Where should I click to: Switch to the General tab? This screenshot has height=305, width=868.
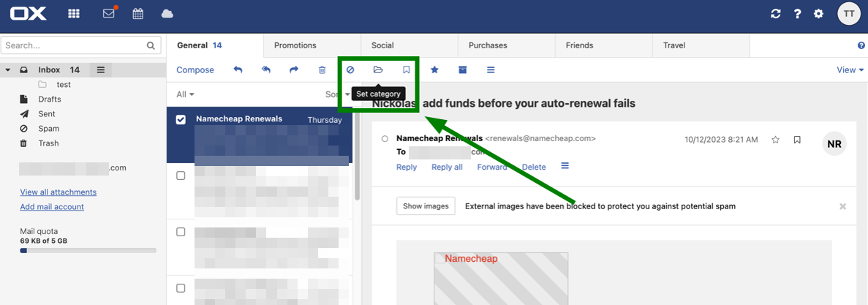[215, 45]
